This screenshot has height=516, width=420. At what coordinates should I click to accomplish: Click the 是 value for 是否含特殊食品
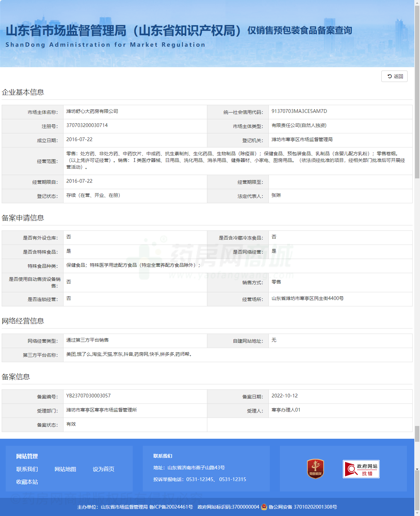pyautogui.click(x=68, y=251)
